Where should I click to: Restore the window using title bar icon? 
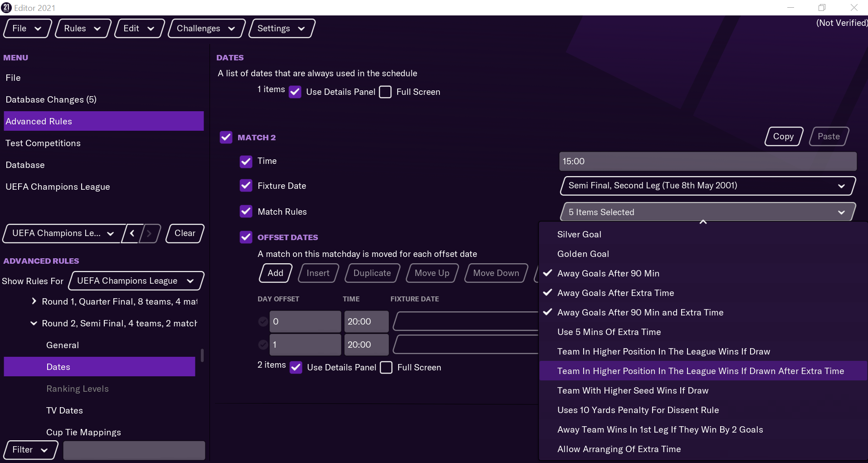coord(822,8)
